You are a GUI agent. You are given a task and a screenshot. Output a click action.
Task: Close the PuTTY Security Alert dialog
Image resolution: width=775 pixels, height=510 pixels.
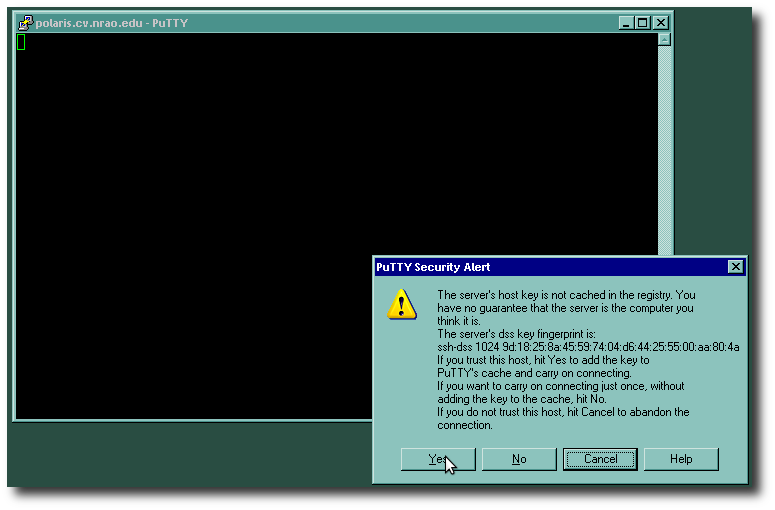(x=735, y=267)
